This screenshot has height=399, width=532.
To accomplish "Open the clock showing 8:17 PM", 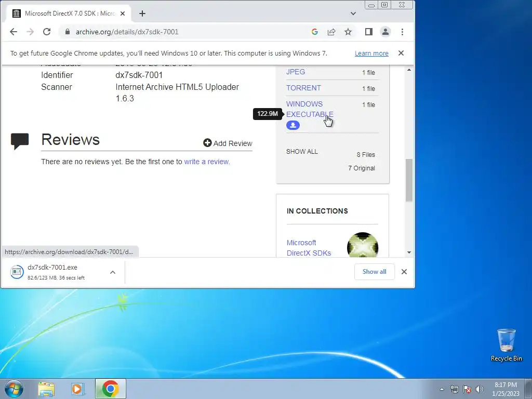I will point(506,389).
